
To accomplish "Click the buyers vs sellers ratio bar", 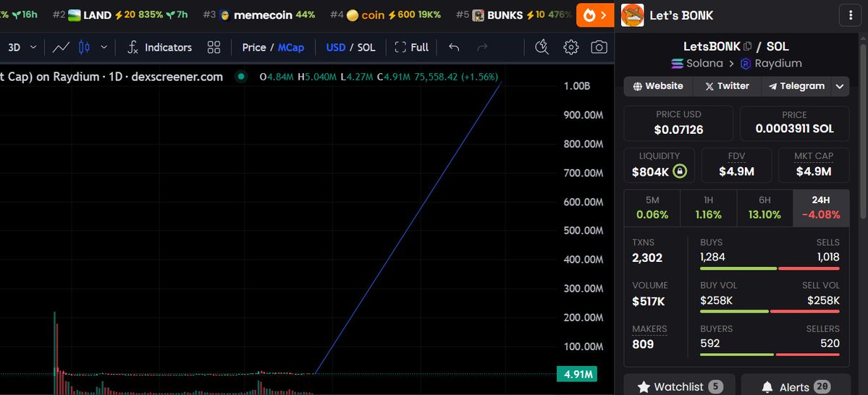I will [x=770, y=354].
